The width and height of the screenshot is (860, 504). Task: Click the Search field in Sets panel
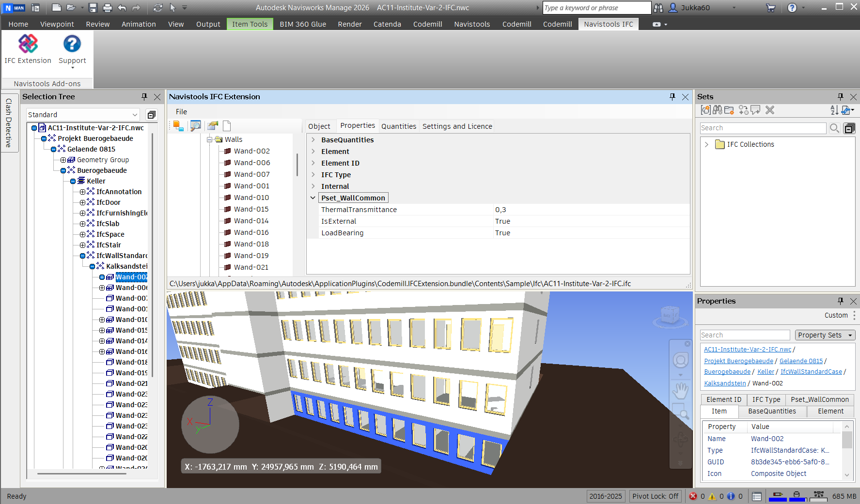763,128
